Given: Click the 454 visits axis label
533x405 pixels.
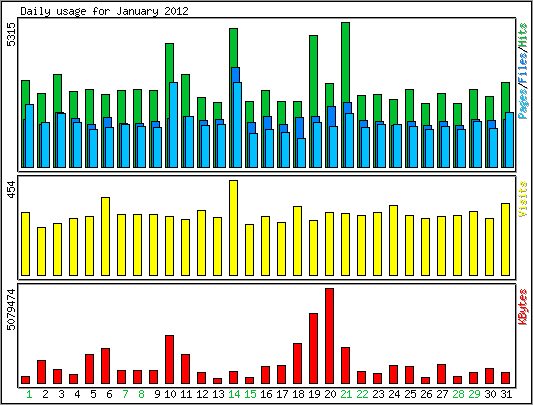Looking at the screenshot, I should point(12,190).
